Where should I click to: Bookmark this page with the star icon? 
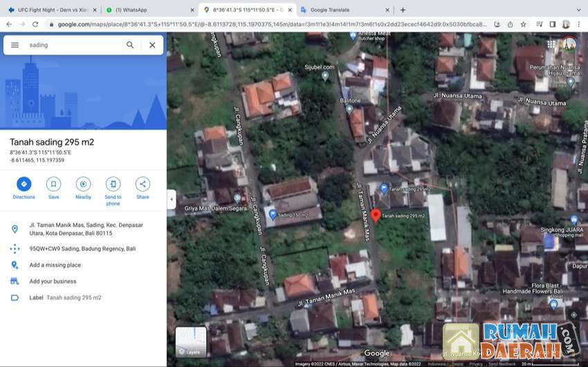(x=524, y=24)
